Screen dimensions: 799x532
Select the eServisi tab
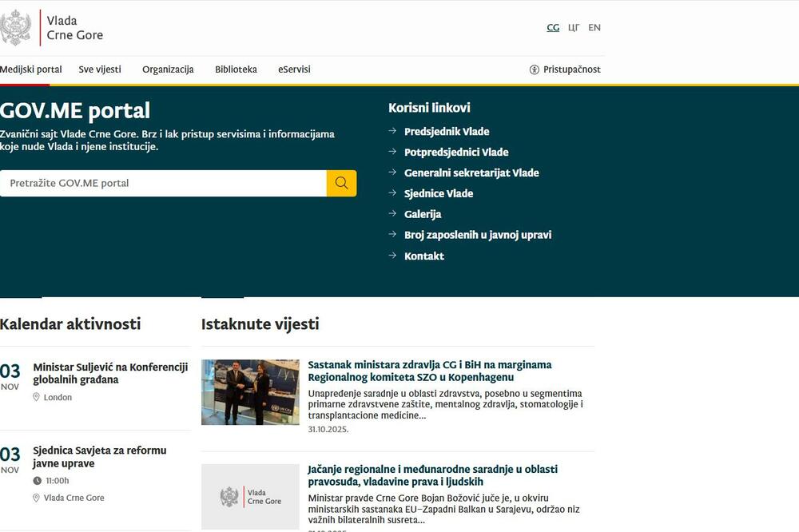(293, 69)
